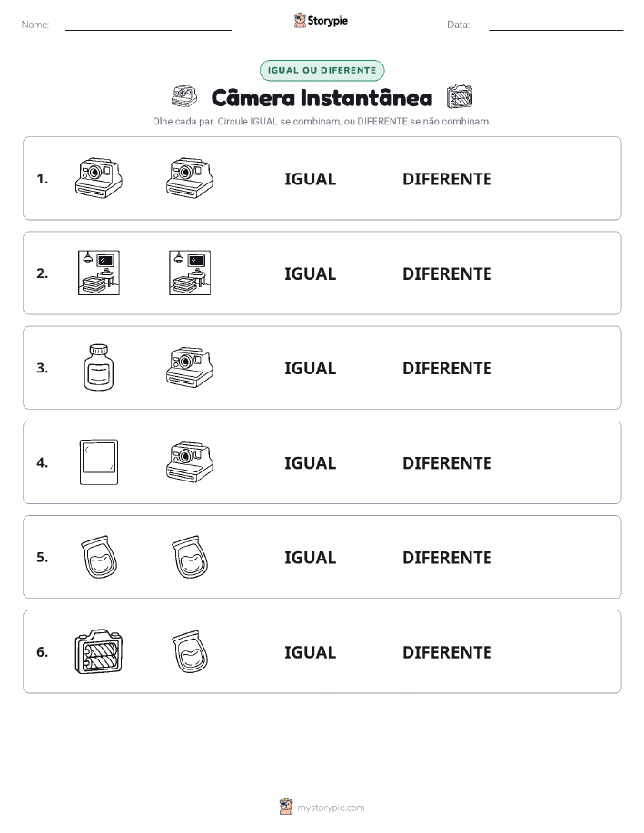This screenshot has height=833, width=644.
Task: Click the first pouch icon in row 5
Action: tap(99, 557)
